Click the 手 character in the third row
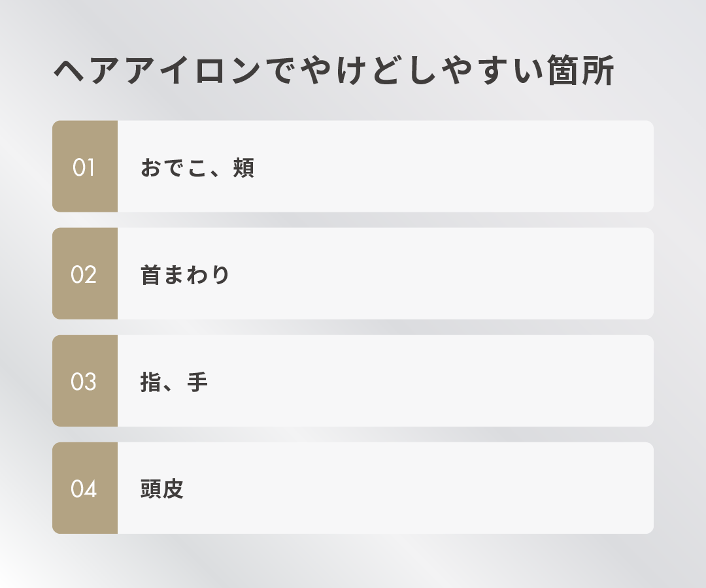 click(x=197, y=382)
